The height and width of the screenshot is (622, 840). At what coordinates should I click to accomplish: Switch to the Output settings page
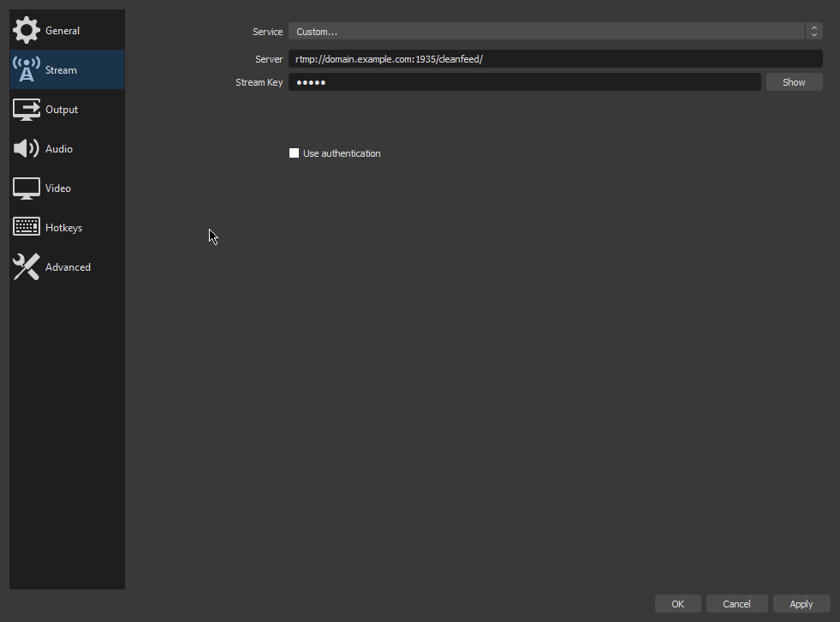coord(61,109)
